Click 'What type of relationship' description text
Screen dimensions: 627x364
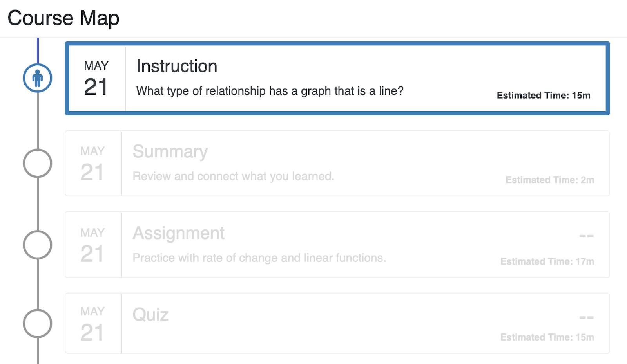270,91
